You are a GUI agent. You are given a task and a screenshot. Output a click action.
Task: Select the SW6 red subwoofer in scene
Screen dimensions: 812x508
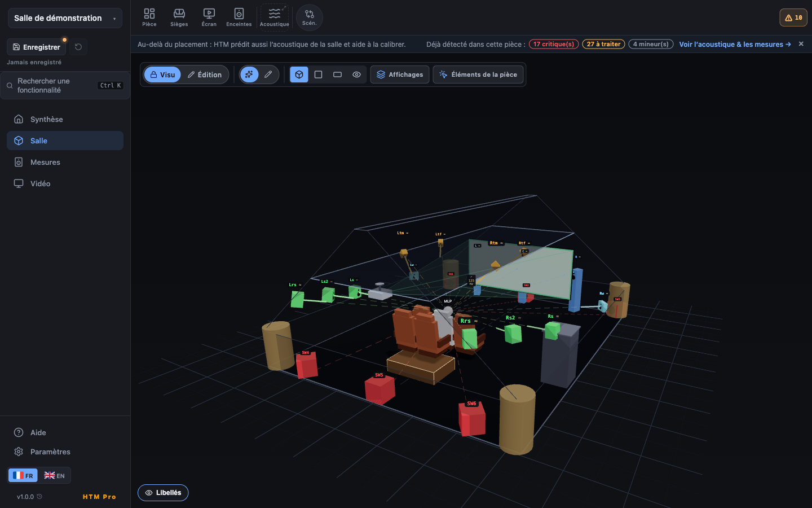(473, 420)
